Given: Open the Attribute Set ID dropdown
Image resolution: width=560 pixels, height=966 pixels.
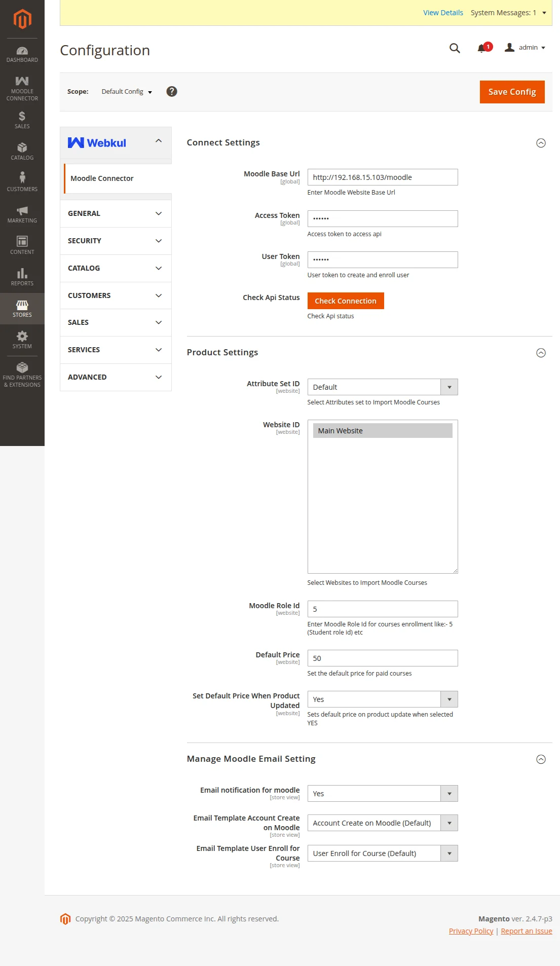Looking at the screenshot, I should coord(383,387).
